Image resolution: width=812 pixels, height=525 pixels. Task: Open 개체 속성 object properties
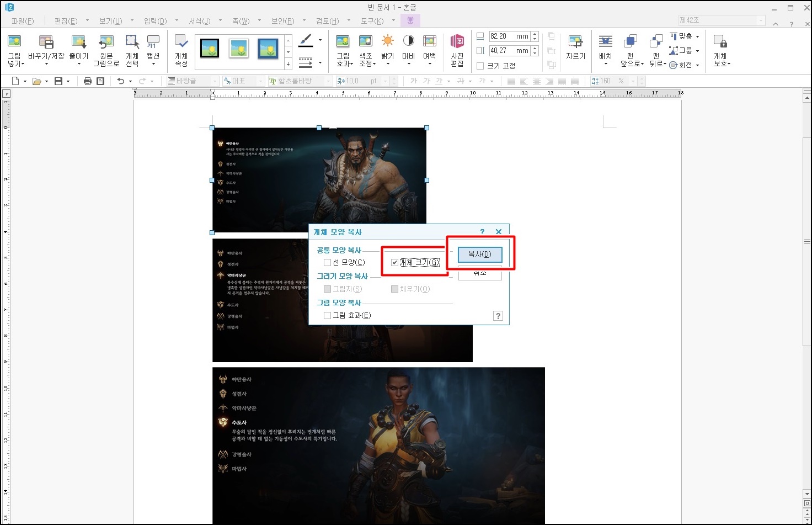click(181, 50)
